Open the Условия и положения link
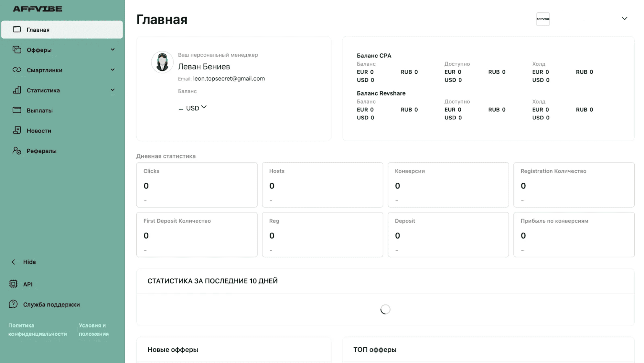The height and width of the screenshot is (363, 644). click(x=93, y=329)
